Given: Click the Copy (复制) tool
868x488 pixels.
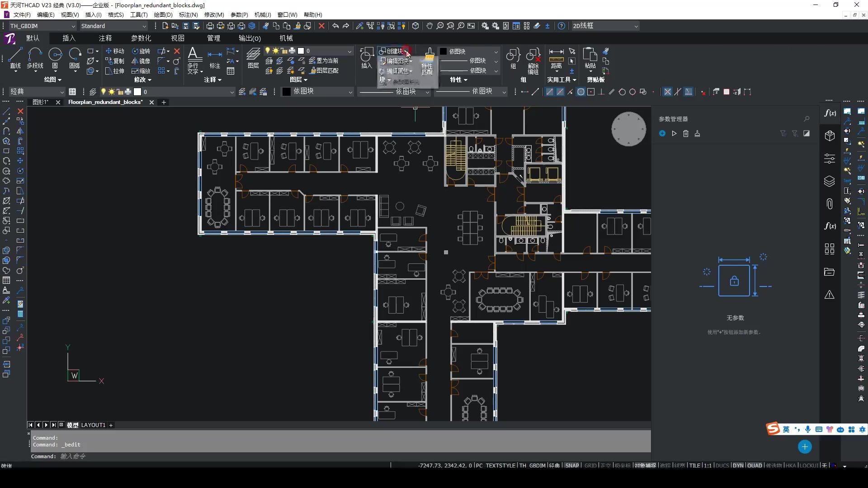Looking at the screenshot, I should [115, 61].
